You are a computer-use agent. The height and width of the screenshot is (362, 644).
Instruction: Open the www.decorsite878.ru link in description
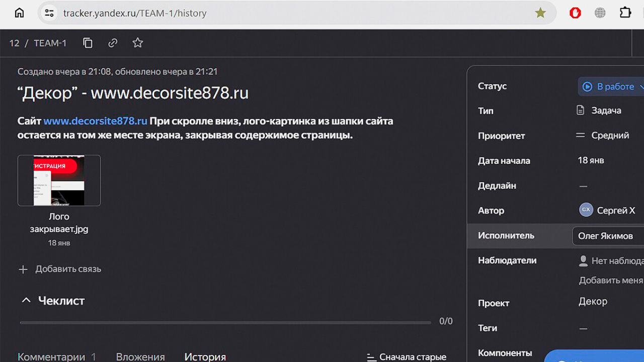coord(95,121)
